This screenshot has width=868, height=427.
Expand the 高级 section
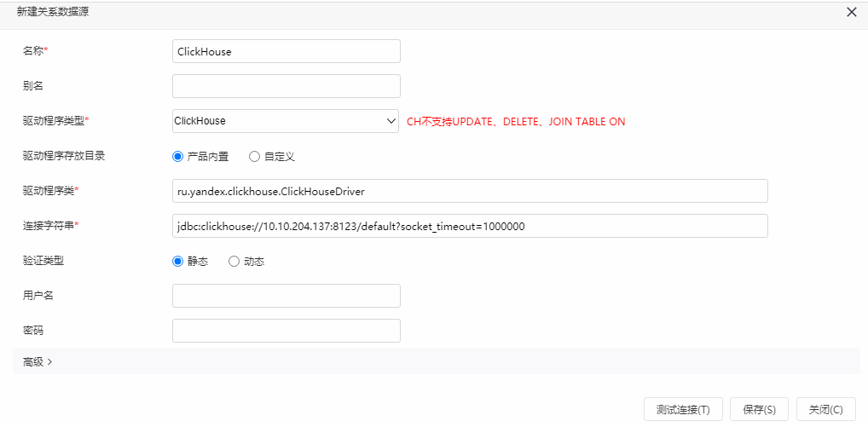[38, 361]
